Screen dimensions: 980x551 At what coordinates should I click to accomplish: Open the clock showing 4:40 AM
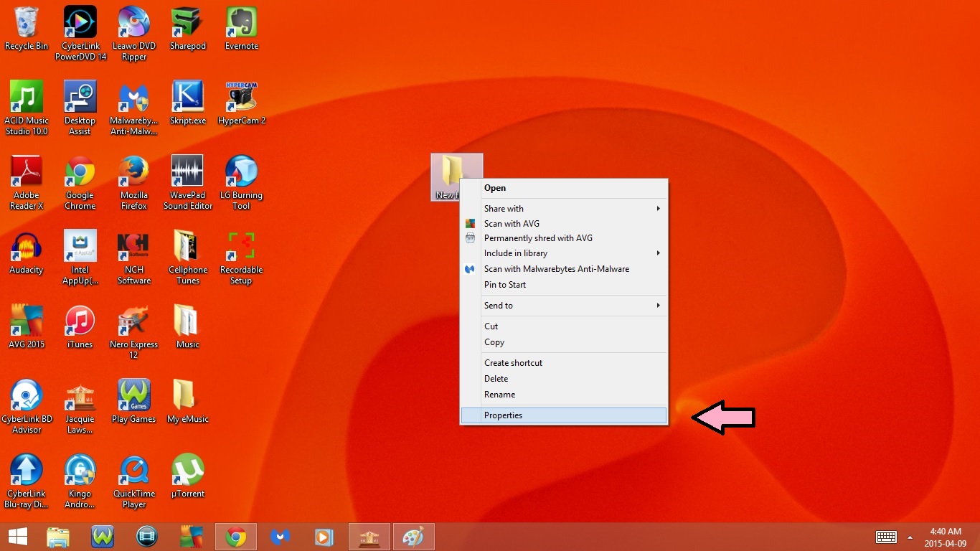945,537
